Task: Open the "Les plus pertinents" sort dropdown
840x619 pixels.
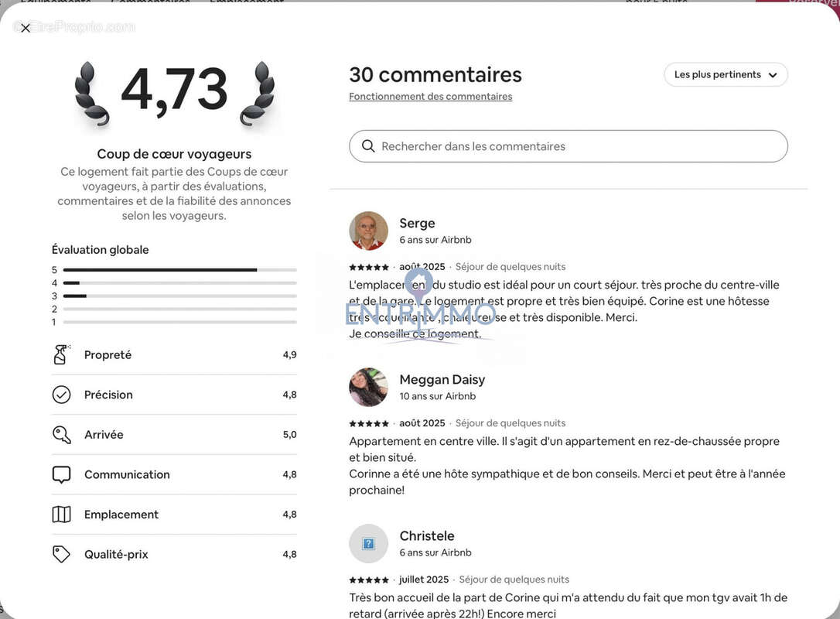Action: point(717,75)
